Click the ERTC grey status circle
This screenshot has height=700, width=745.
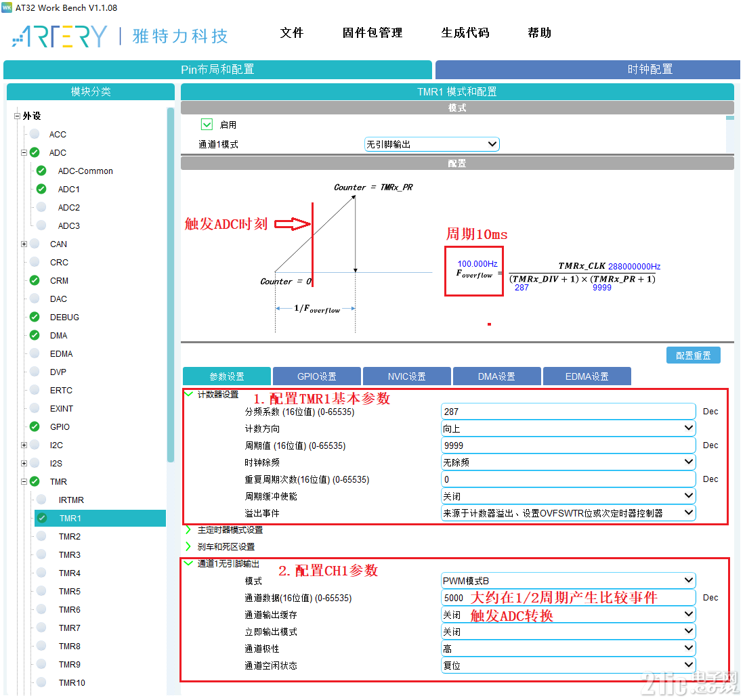[x=35, y=390]
